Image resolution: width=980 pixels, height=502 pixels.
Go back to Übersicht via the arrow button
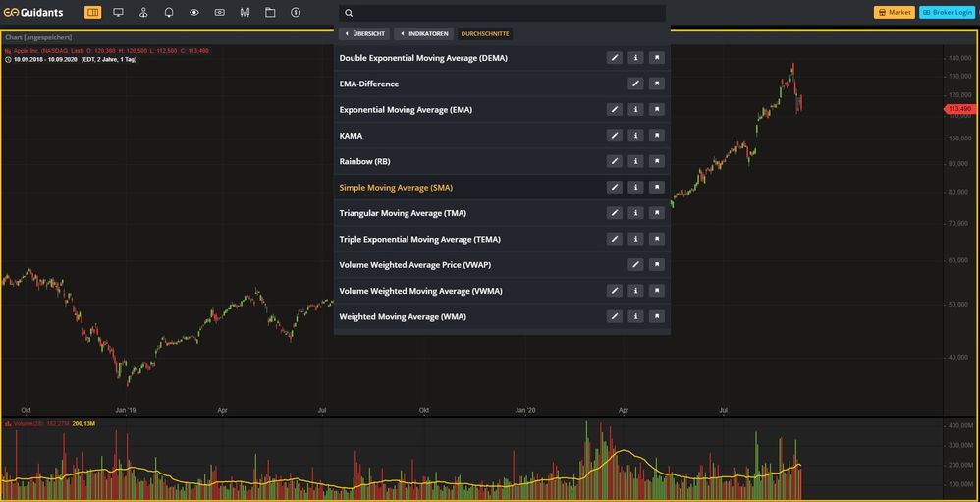(364, 33)
